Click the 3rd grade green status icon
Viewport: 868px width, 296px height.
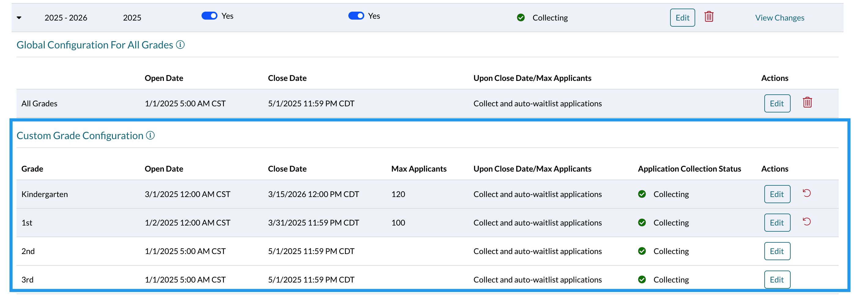click(642, 280)
